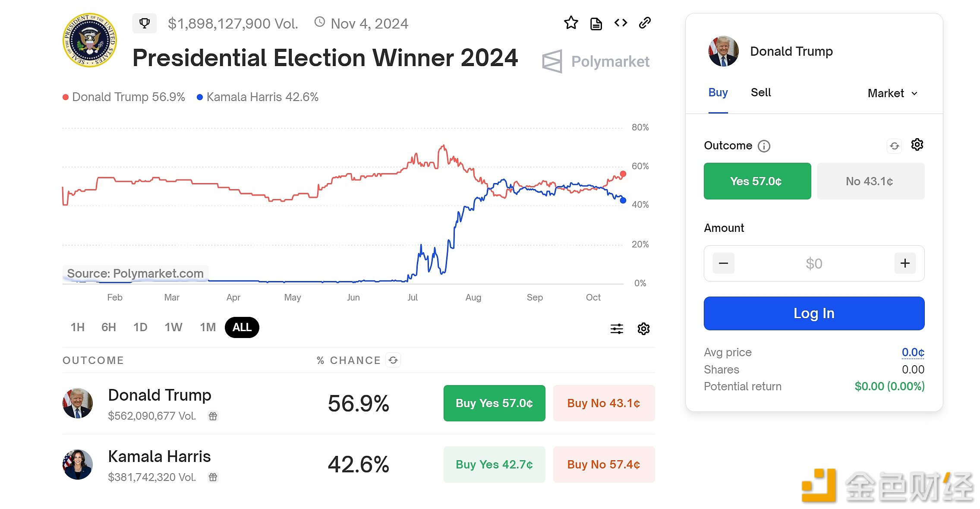The height and width of the screenshot is (509, 980).
Task: Click the star/bookmark icon to favorite
Action: point(572,23)
